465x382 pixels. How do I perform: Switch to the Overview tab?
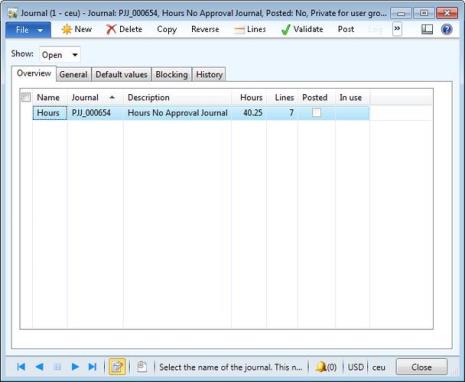pos(34,73)
